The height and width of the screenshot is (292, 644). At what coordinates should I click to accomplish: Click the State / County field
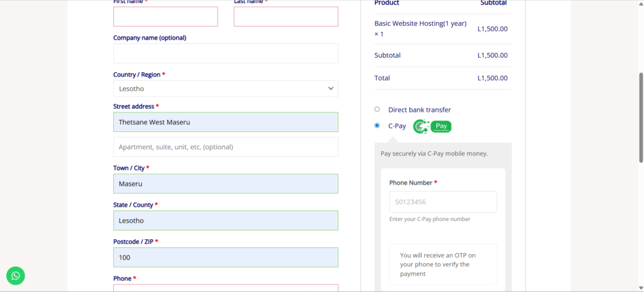225,220
